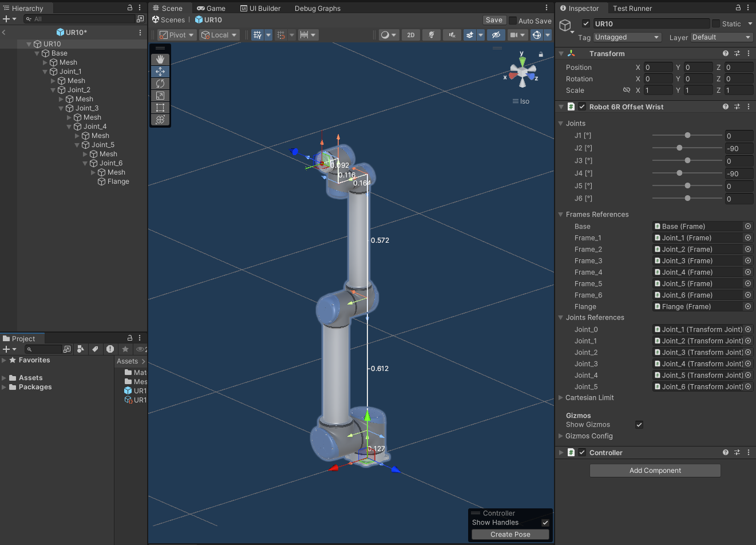This screenshot has width=756, height=545.
Task: Collapse Joint_3 in the Hierarchy
Action: (x=61, y=108)
